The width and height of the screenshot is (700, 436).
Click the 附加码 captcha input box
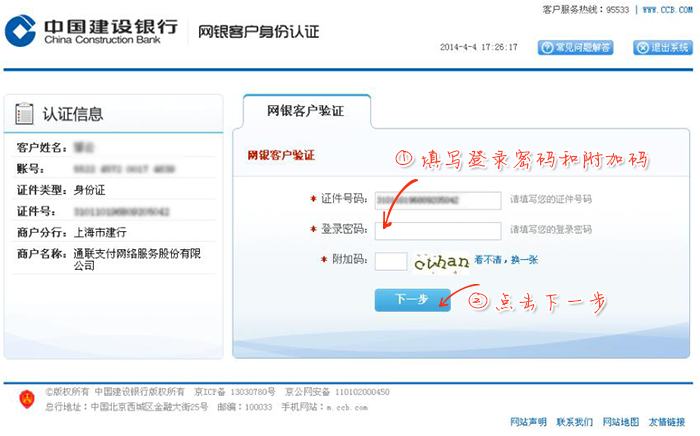(x=391, y=261)
